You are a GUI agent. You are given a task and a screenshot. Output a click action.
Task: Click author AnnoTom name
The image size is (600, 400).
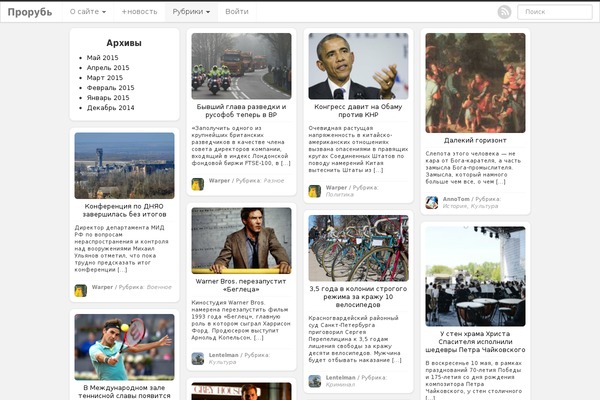tap(456, 199)
